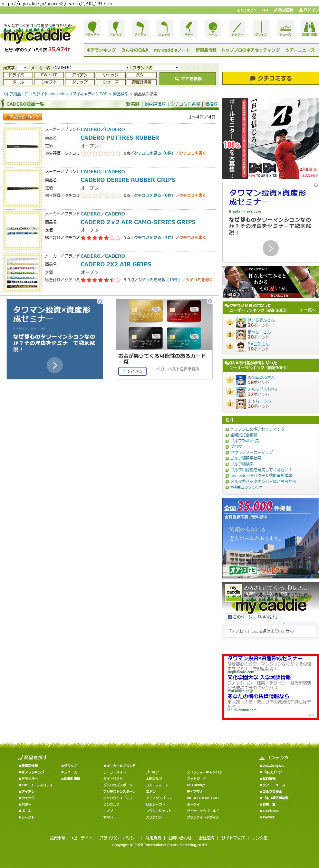This screenshot has height=868, width=319.
Task: Click CADERO DERIRE RUBBER GRIPS thumbnail
Action: pyautogui.click(x=23, y=188)
